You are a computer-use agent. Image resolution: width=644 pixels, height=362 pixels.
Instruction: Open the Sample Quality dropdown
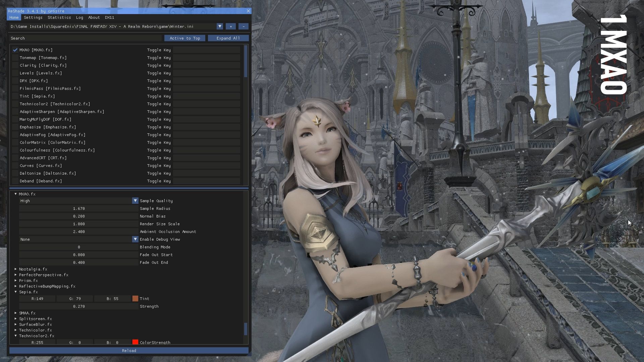pyautogui.click(x=135, y=201)
